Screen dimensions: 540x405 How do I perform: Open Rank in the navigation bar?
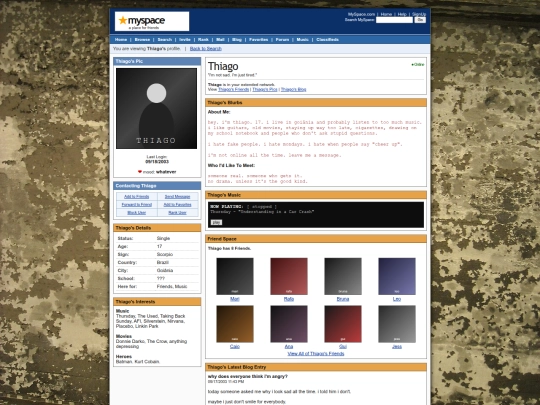tap(203, 40)
